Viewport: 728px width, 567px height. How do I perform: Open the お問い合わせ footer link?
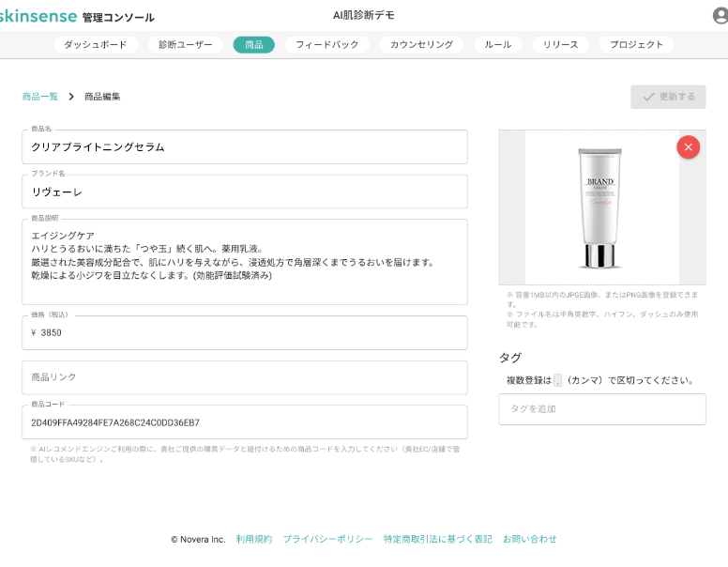(x=530, y=539)
